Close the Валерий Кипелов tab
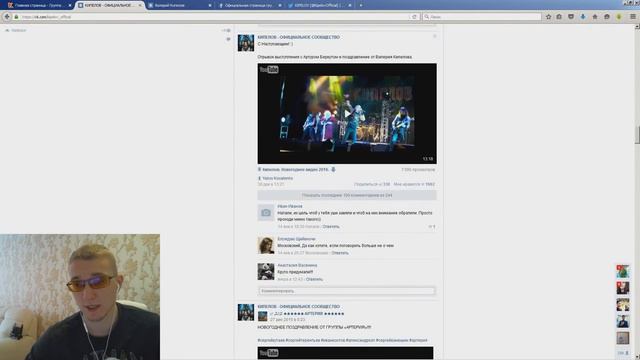Screen dimensions: 640x360 click(x=210, y=5)
